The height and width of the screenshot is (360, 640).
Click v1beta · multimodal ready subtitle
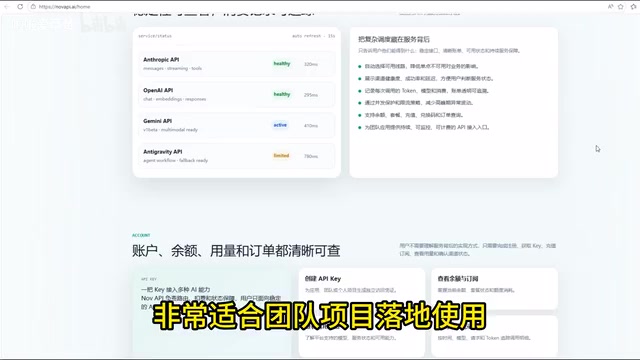[170, 129]
